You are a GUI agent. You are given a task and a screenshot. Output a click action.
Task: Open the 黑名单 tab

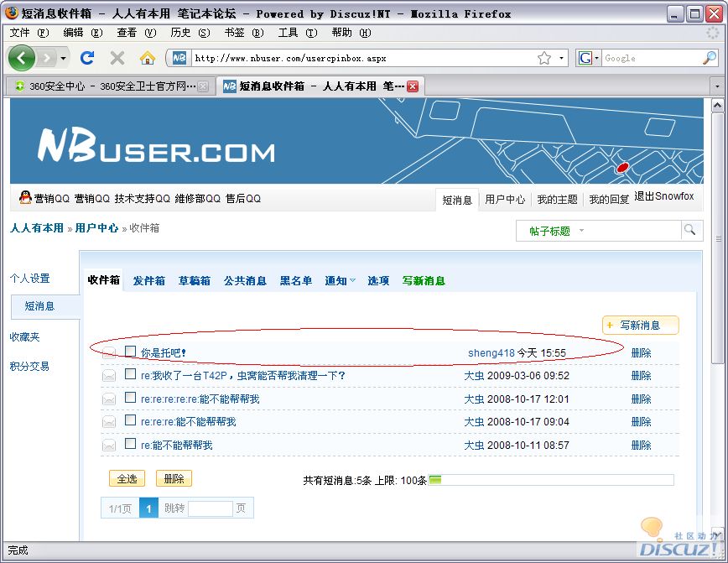pos(296,280)
